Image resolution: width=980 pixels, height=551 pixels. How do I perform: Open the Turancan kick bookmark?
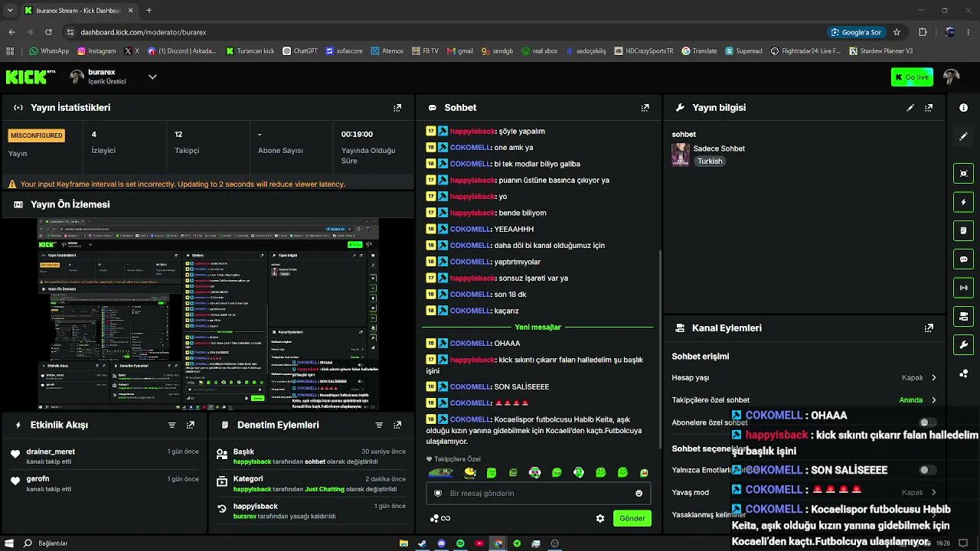click(x=250, y=51)
